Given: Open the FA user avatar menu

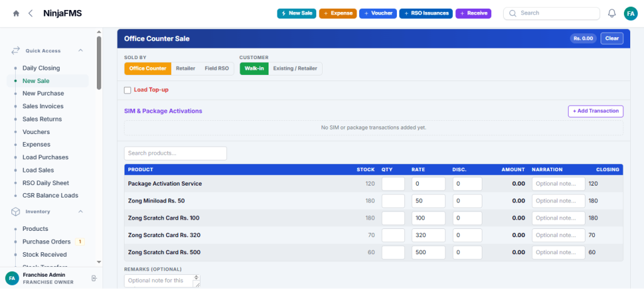Looking at the screenshot, I should pos(630,14).
